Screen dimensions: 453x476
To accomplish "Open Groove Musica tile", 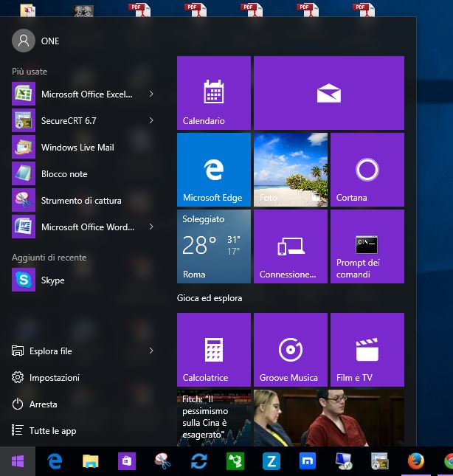I will point(290,350).
